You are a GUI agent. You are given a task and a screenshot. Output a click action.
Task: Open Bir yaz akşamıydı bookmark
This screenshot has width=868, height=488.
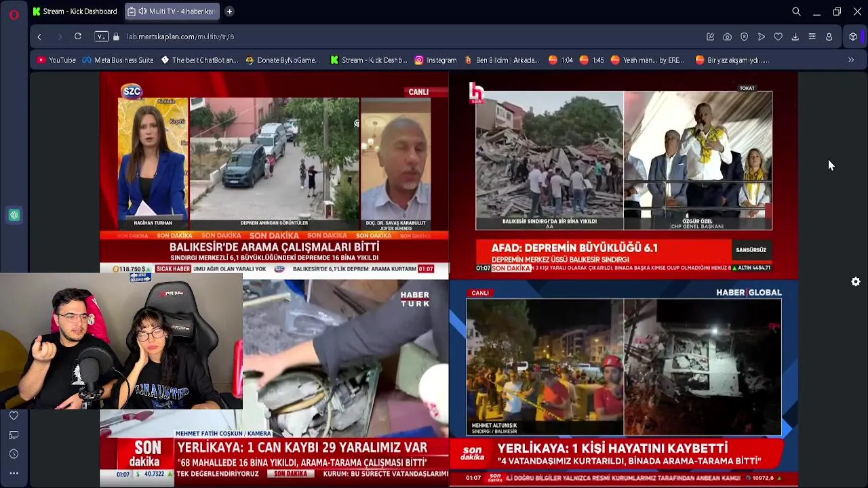732,60
